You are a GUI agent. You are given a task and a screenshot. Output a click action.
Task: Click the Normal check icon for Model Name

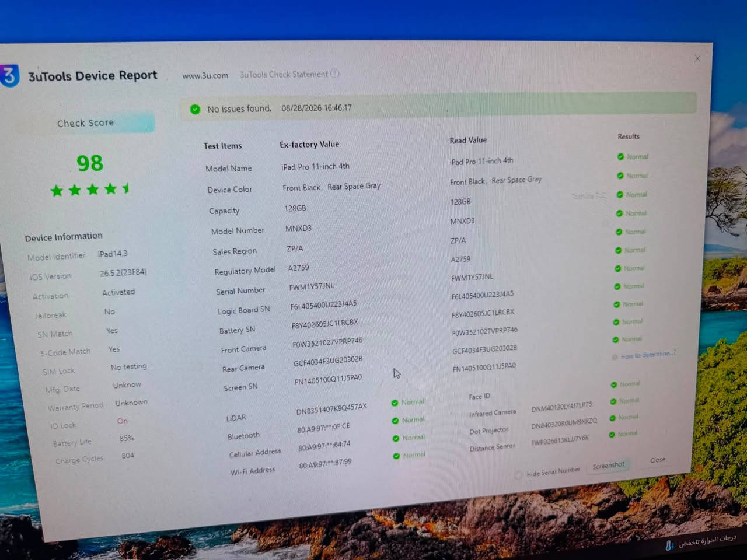click(620, 156)
